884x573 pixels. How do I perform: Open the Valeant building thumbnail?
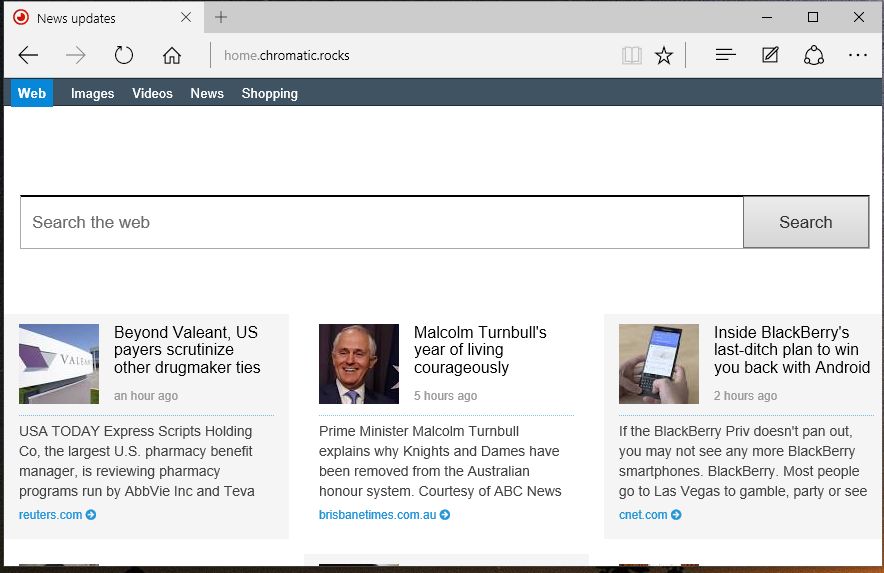pos(59,364)
